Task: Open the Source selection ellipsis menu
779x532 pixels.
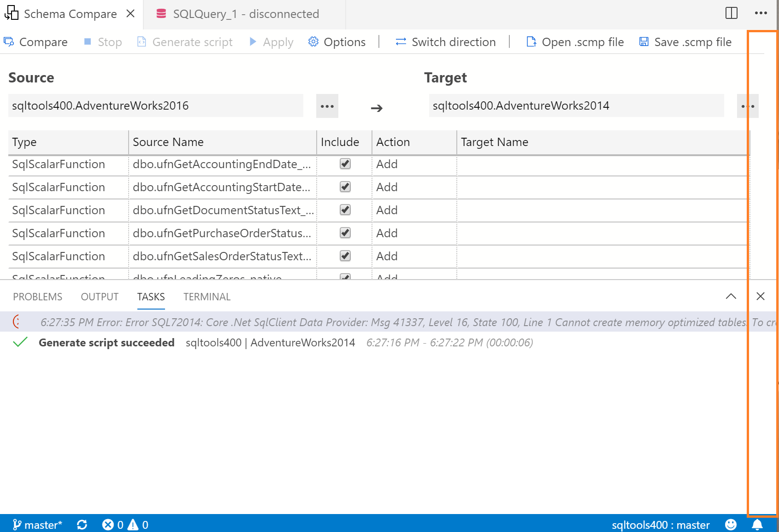Action: coord(327,106)
